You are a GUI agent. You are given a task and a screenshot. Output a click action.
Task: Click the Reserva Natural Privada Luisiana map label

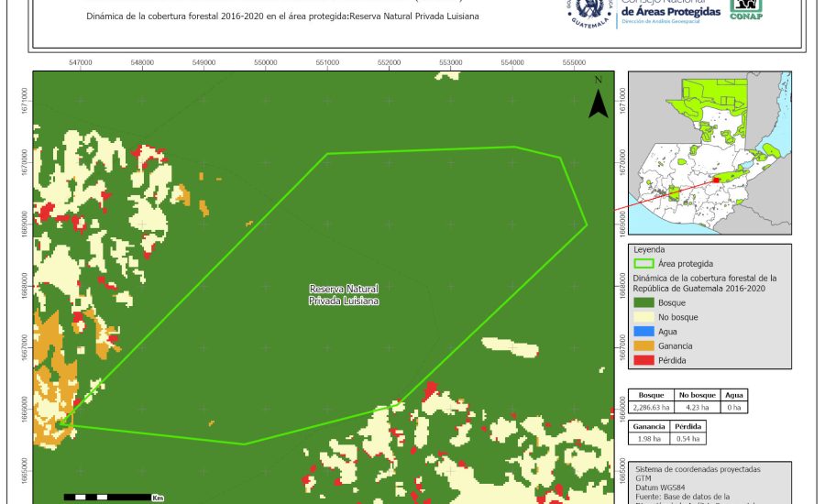(344, 294)
